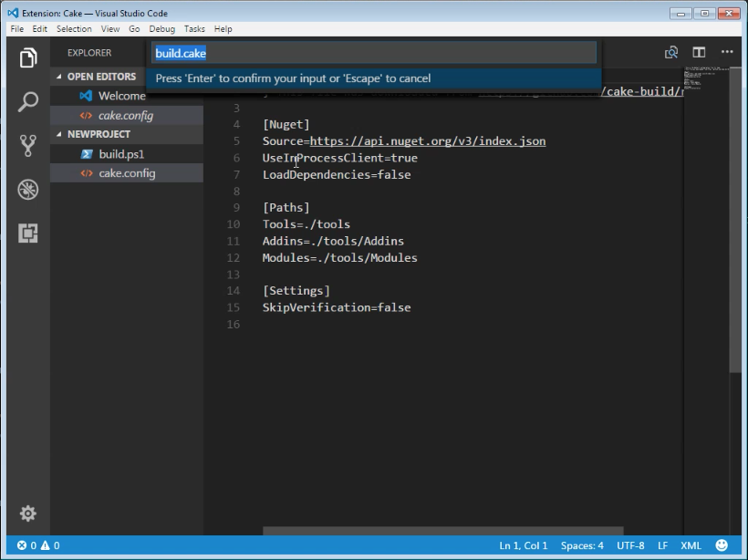
Task: Click Ln 1, Col 1 in status bar
Action: [524, 545]
